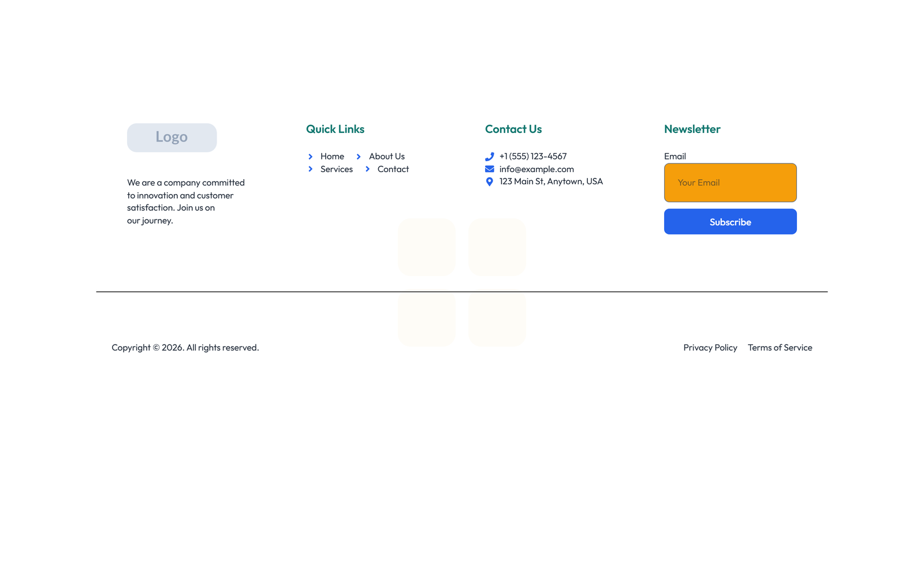The height and width of the screenshot is (565, 924).
Task: Click the phone icon next to the number
Action: (489, 156)
